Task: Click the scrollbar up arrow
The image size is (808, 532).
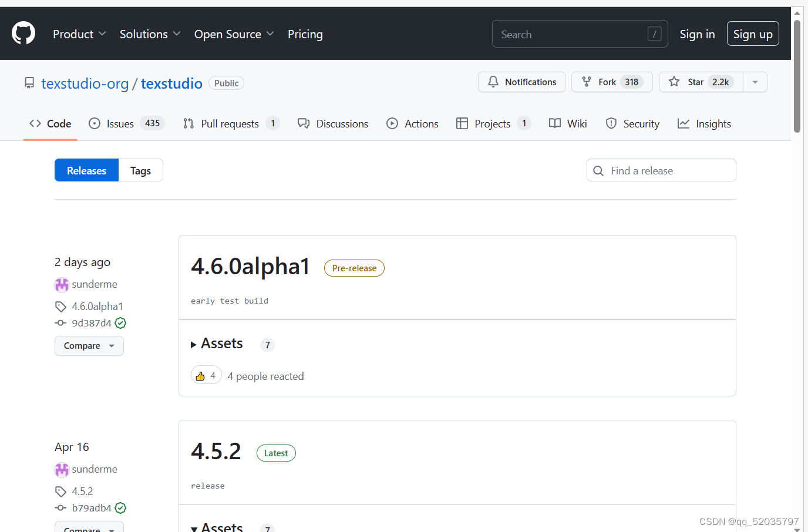Action: pyautogui.click(x=797, y=12)
